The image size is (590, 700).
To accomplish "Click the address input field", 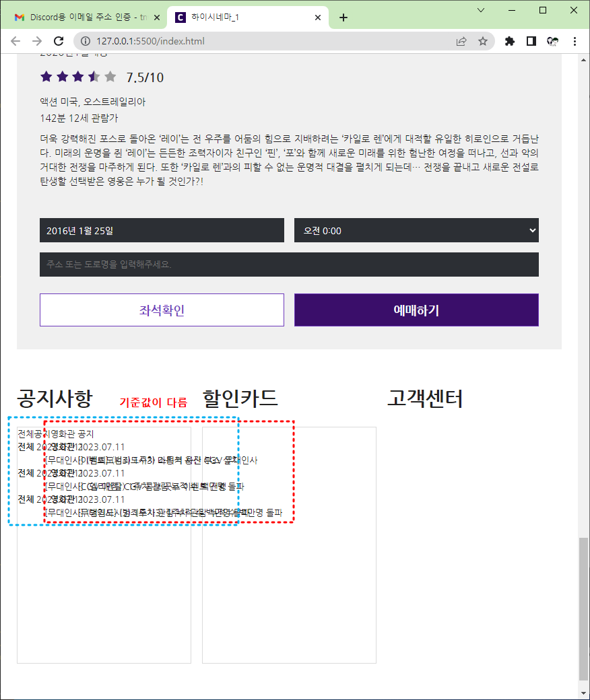I will [289, 265].
